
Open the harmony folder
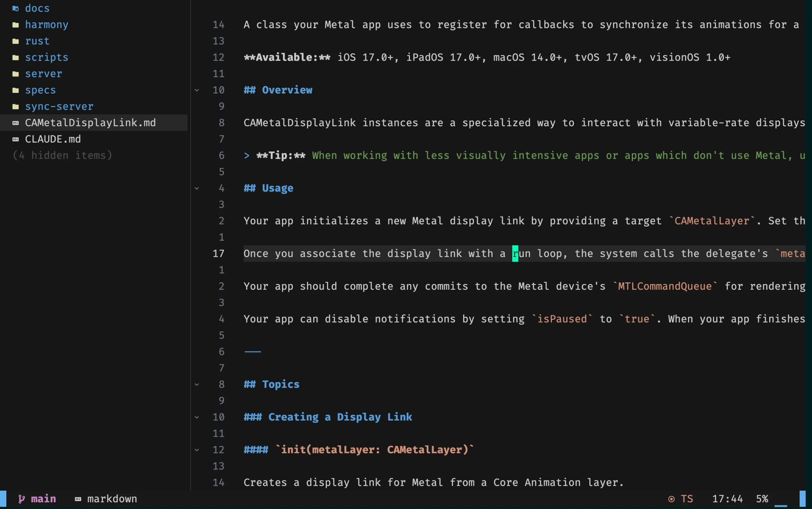point(47,25)
